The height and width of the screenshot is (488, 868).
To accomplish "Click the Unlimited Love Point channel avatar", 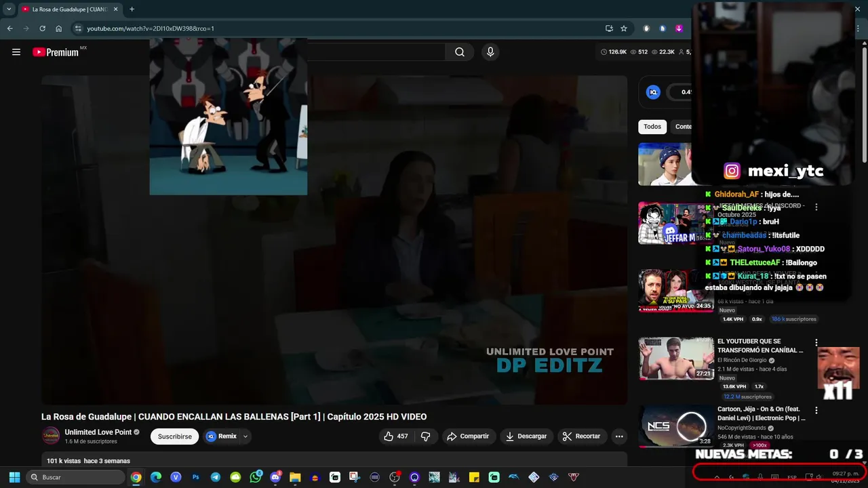I will coord(51,436).
